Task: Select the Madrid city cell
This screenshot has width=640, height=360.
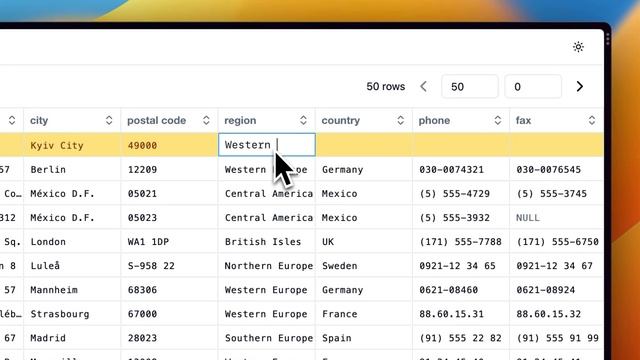Action: (x=72, y=338)
